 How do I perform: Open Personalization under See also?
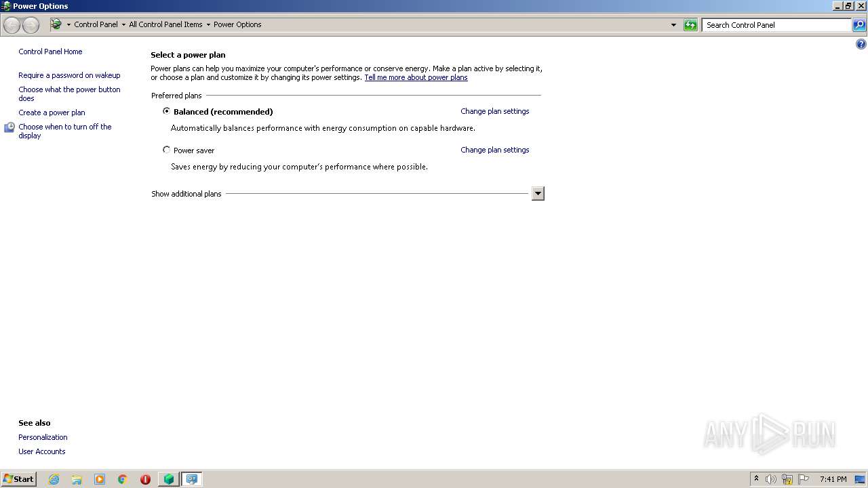click(x=43, y=437)
